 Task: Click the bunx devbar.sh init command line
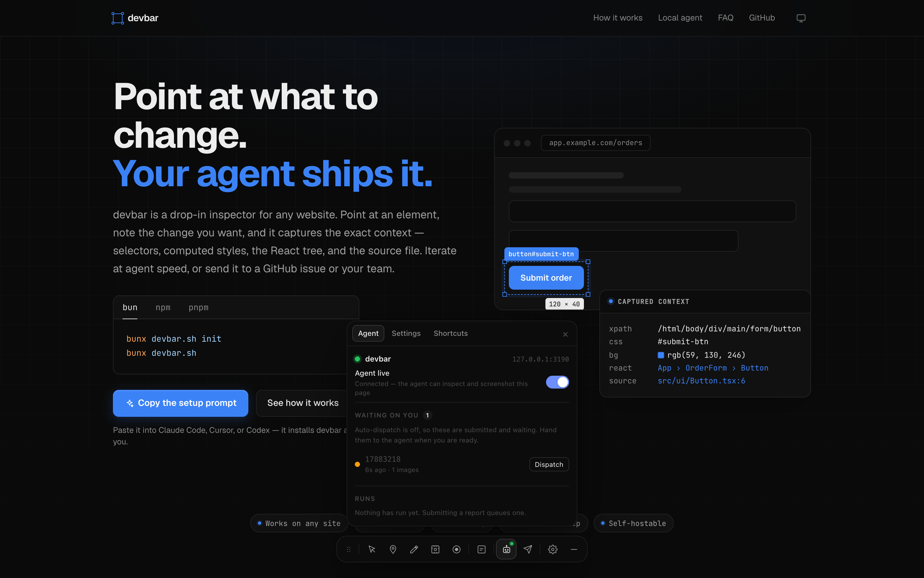click(174, 339)
